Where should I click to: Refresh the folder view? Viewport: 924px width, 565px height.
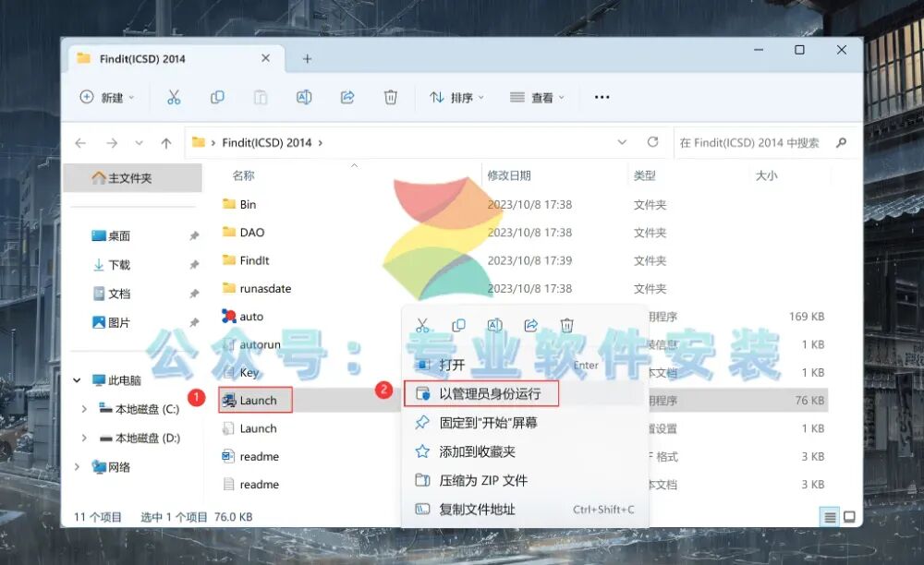coord(652,142)
